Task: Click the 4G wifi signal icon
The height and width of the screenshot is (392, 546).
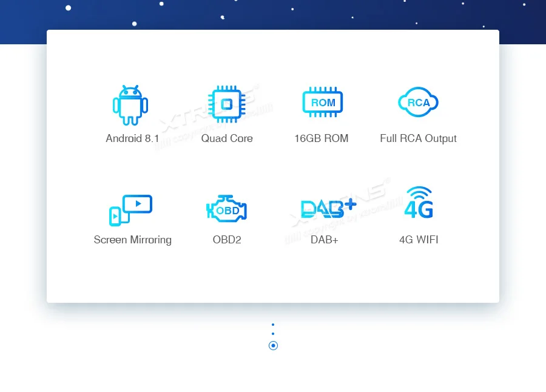Action: pos(419,203)
